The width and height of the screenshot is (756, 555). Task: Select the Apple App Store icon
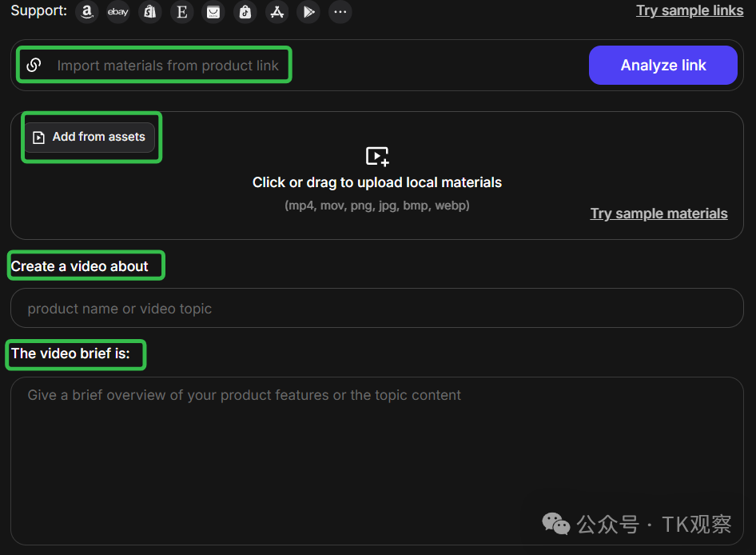[277, 12]
